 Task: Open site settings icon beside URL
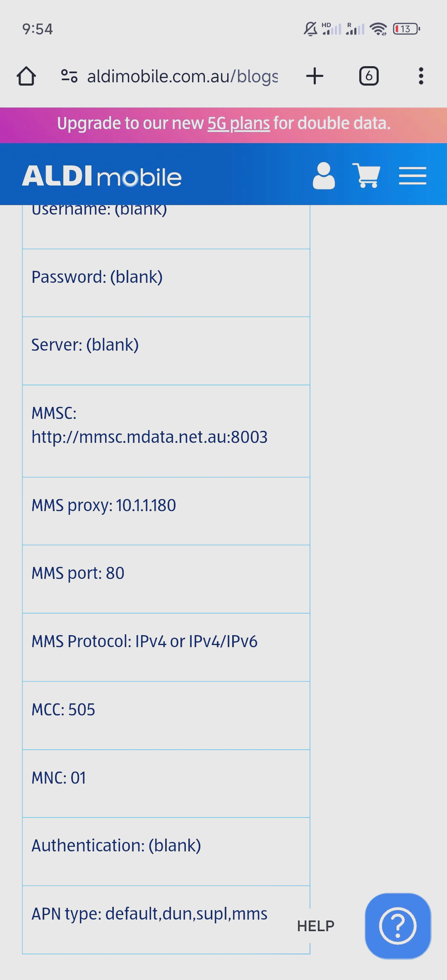69,76
